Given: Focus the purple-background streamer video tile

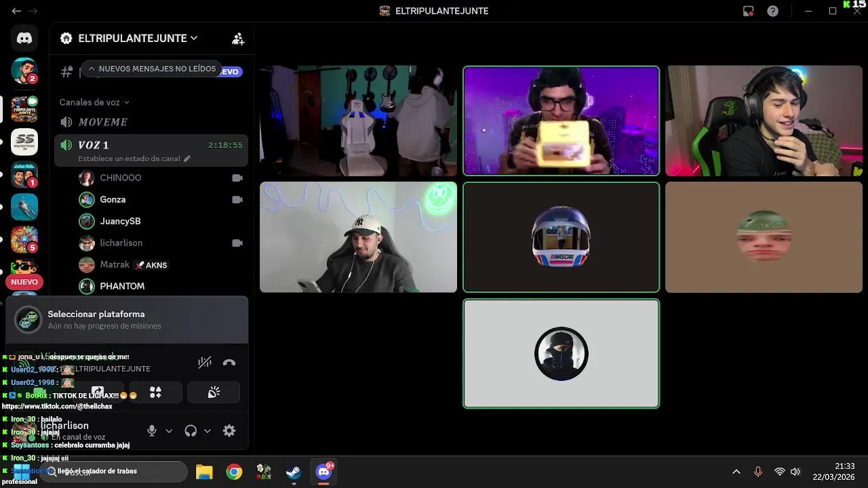Looking at the screenshot, I should point(561,121).
